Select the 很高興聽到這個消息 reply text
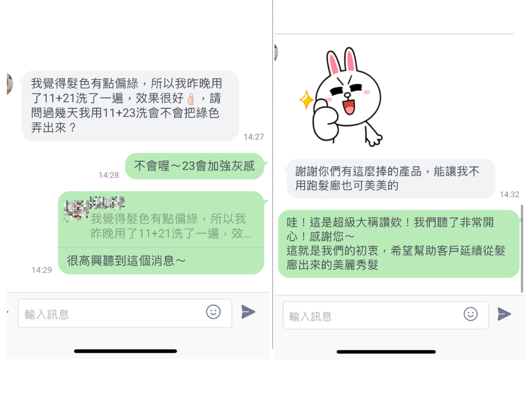Viewport: 532px width, 399px height. coord(126,261)
